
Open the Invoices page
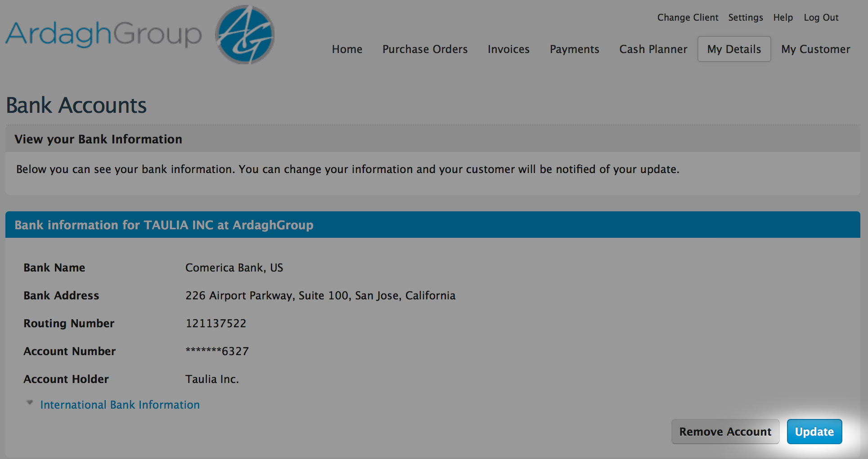click(508, 49)
